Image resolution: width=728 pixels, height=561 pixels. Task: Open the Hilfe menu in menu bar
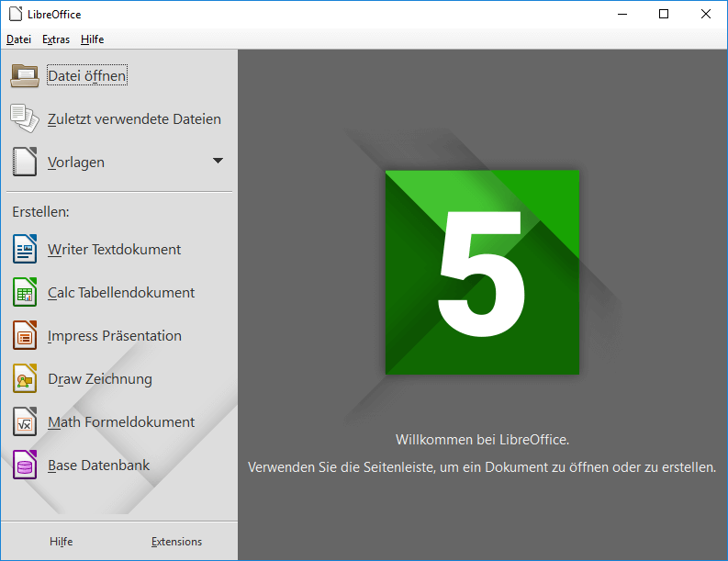(x=92, y=39)
